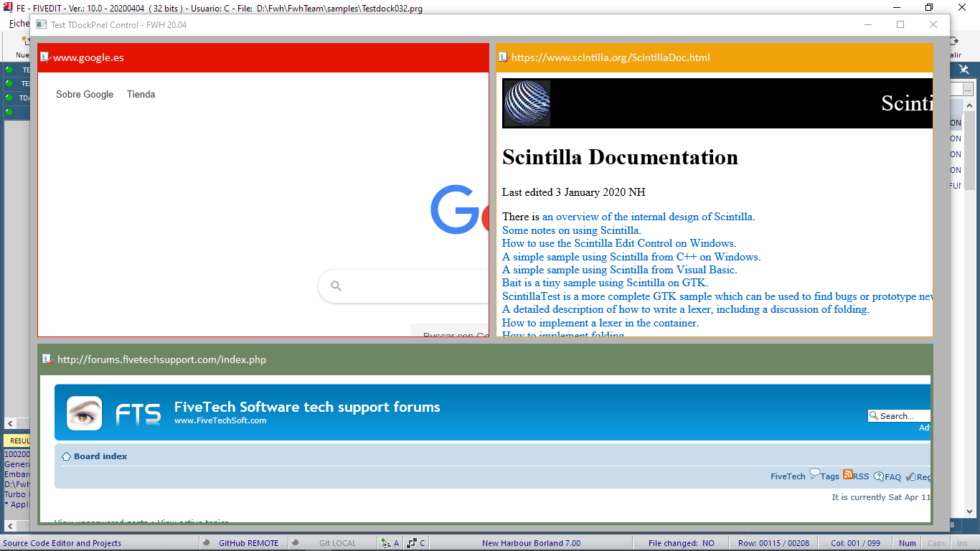Click the FTS eye logo in forum banner
The width and height of the screenshot is (980, 551).
[85, 413]
